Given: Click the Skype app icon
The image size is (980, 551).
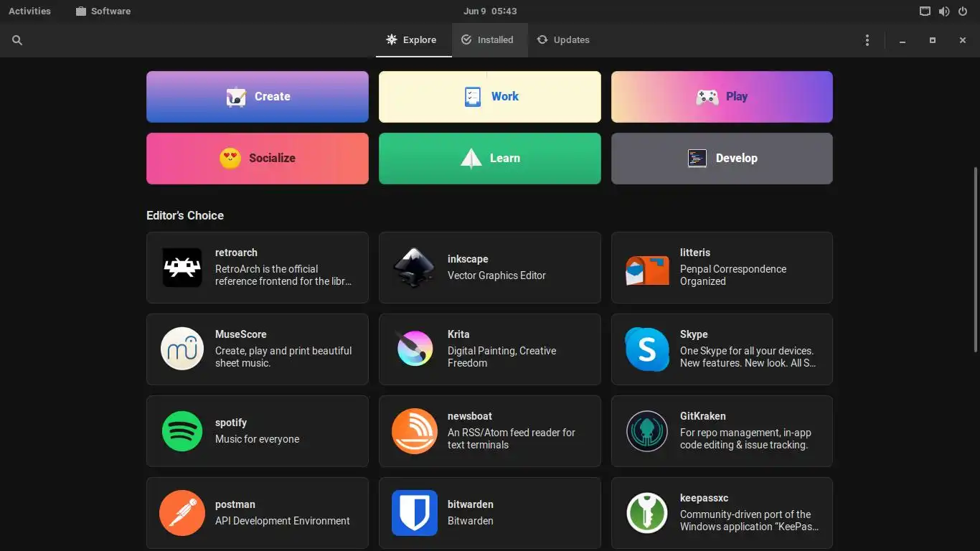Looking at the screenshot, I should click(647, 349).
